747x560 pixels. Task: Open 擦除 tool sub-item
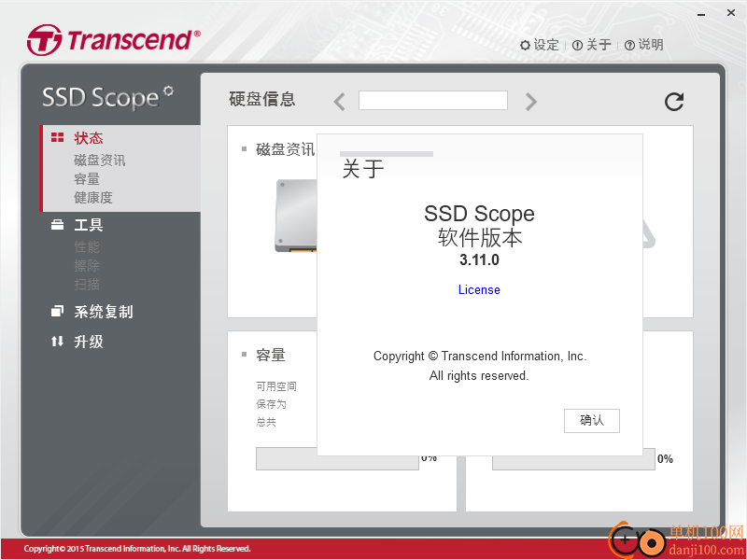(87, 266)
